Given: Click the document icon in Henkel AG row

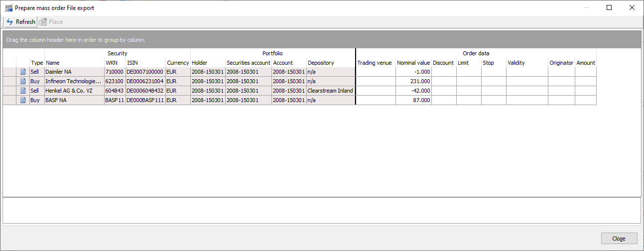Looking at the screenshot, I should [23, 91].
